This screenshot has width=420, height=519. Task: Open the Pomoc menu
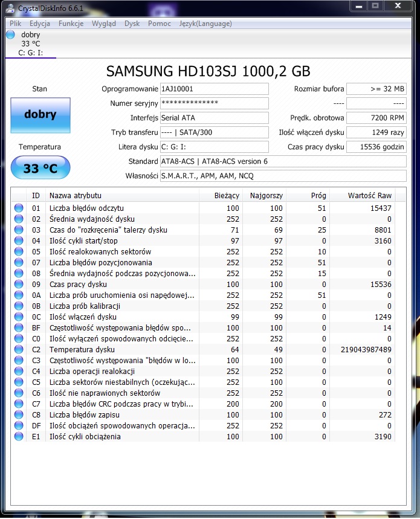(159, 24)
